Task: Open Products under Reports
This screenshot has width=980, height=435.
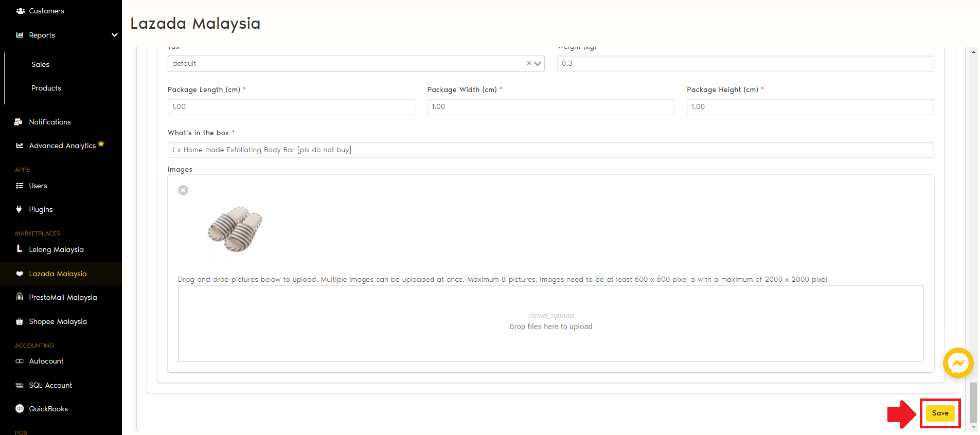Action: point(46,88)
